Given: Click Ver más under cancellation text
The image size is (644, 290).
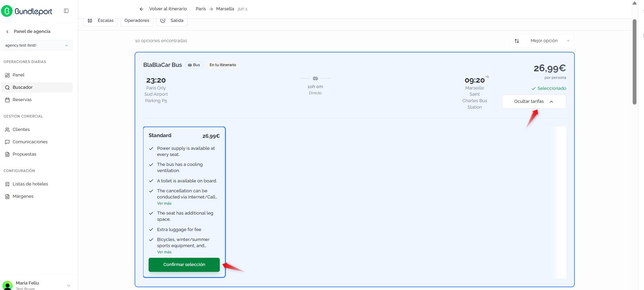Looking at the screenshot, I should tap(164, 203).
